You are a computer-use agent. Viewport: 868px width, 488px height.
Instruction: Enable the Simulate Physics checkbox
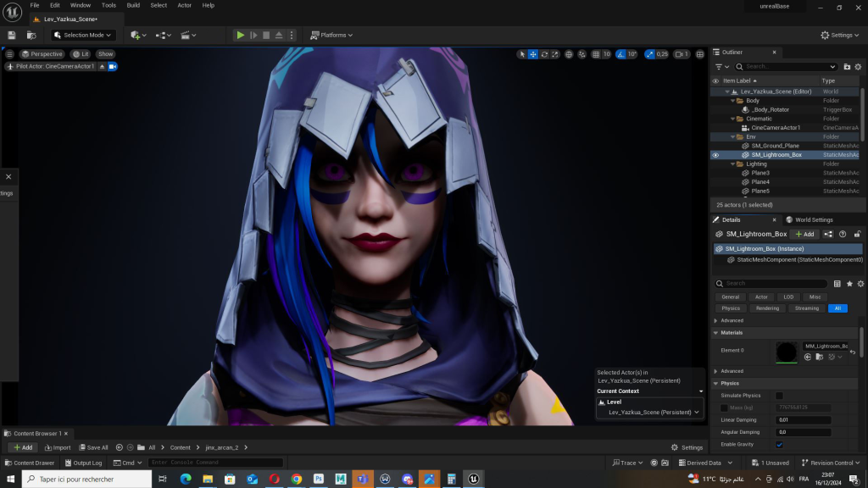pos(779,396)
